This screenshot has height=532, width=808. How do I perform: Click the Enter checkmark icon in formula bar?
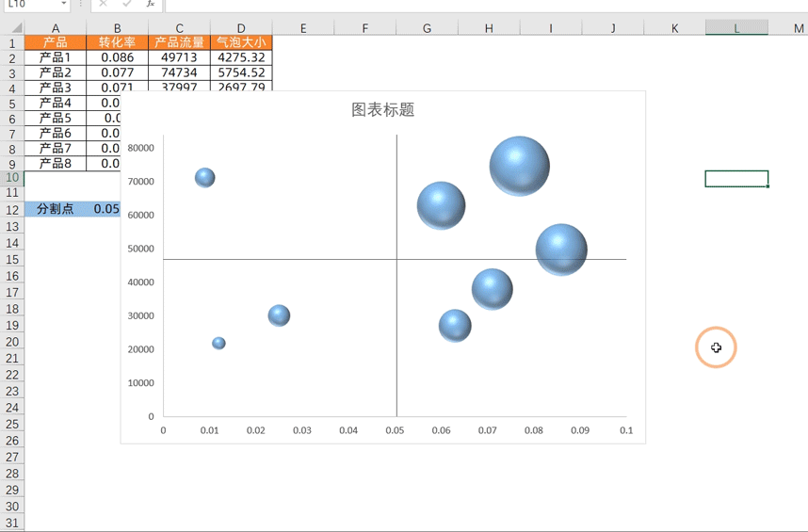tap(127, 5)
